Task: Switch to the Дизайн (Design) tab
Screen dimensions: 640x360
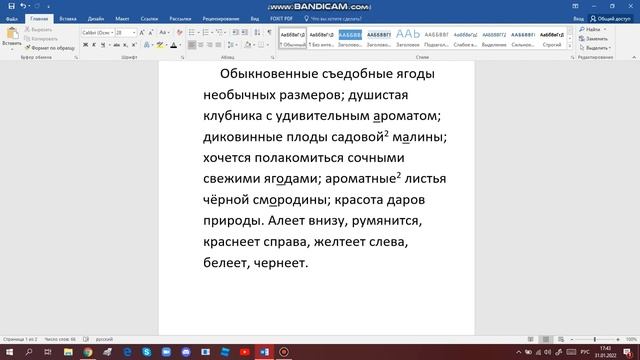Action: [x=96, y=19]
